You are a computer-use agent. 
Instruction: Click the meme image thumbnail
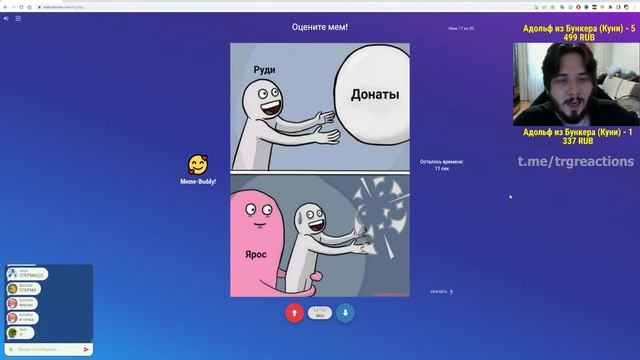(x=320, y=170)
